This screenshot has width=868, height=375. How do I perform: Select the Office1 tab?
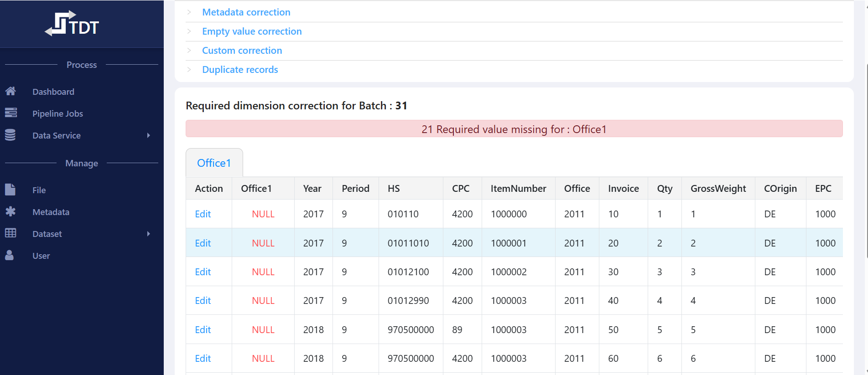pyautogui.click(x=214, y=163)
